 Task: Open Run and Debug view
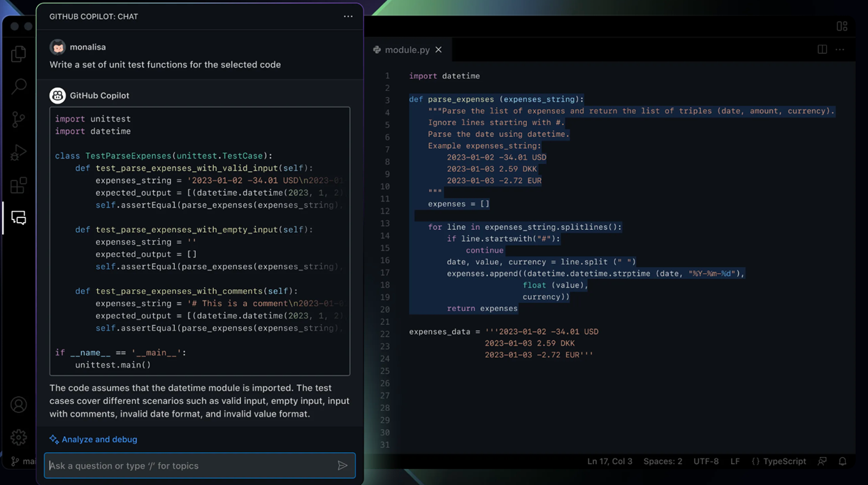(18, 152)
